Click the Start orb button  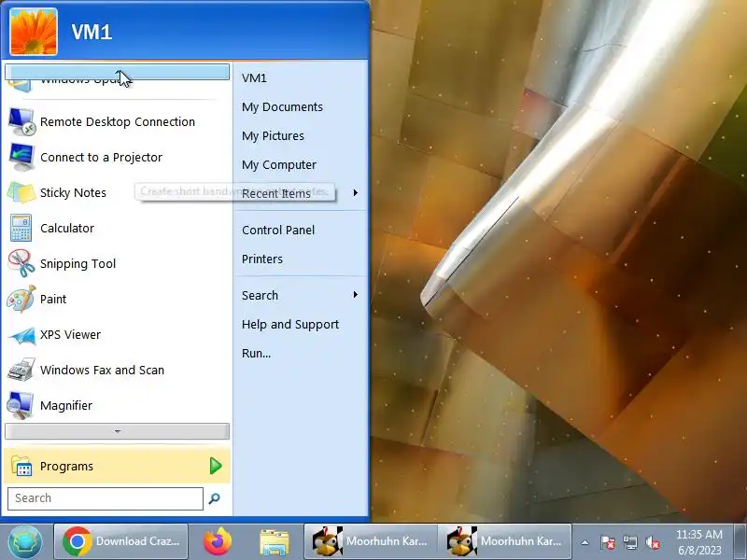coord(25,541)
